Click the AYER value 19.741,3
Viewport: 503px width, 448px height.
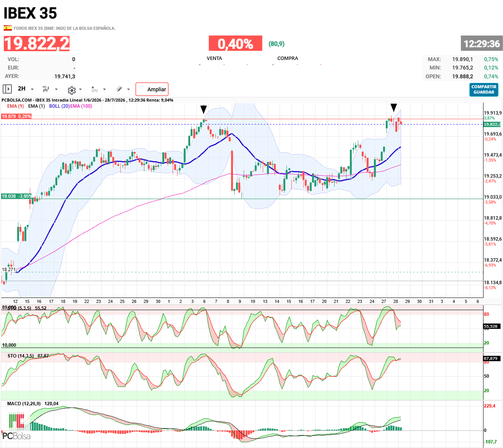(65, 76)
